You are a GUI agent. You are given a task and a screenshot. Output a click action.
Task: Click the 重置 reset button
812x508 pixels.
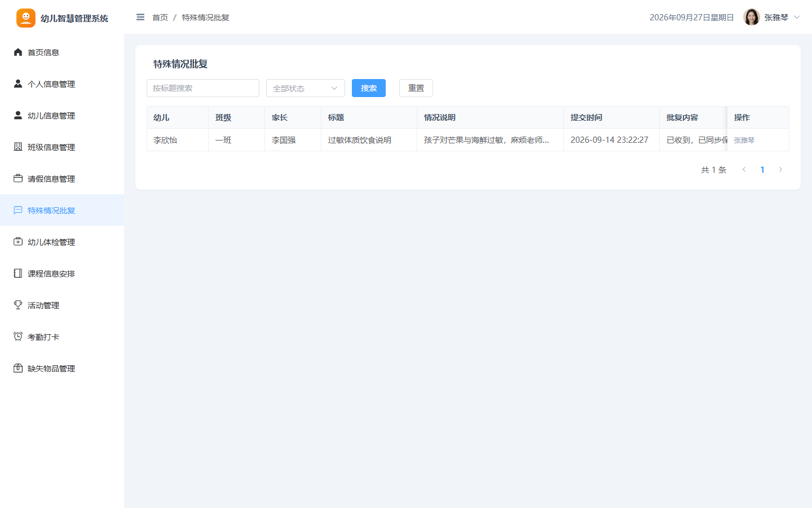[x=416, y=88]
